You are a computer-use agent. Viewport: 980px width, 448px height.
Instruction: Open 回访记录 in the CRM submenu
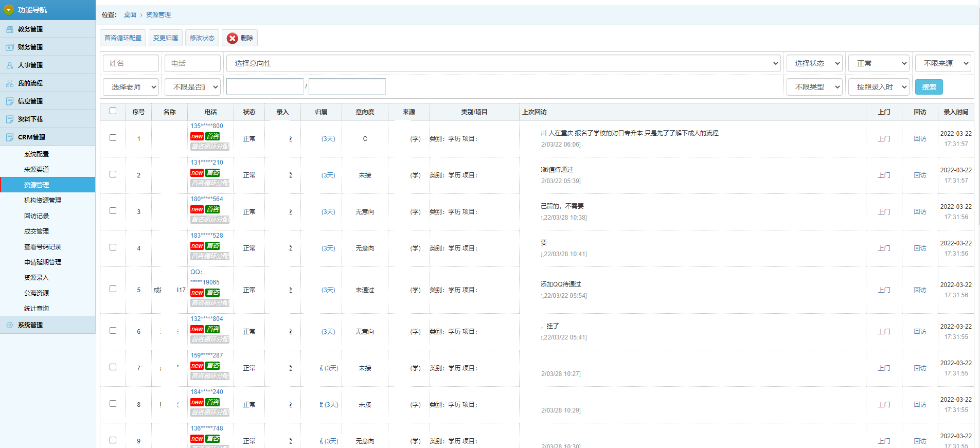click(x=37, y=216)
